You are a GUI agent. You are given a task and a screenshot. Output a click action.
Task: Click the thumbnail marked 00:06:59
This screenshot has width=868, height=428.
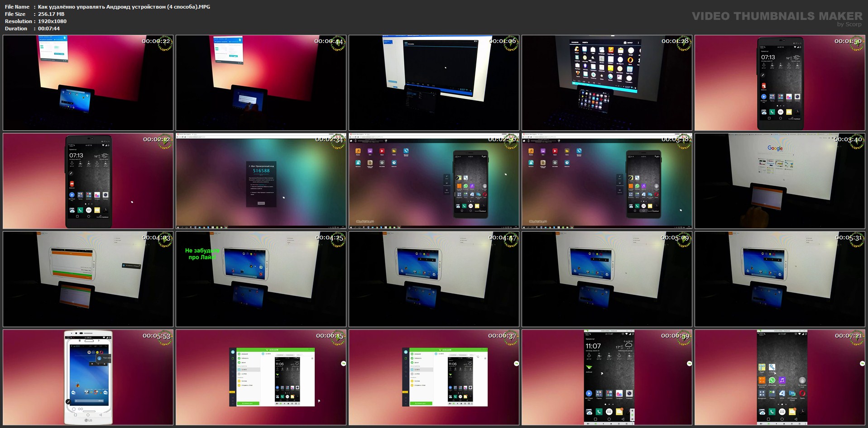pos(607,377)
